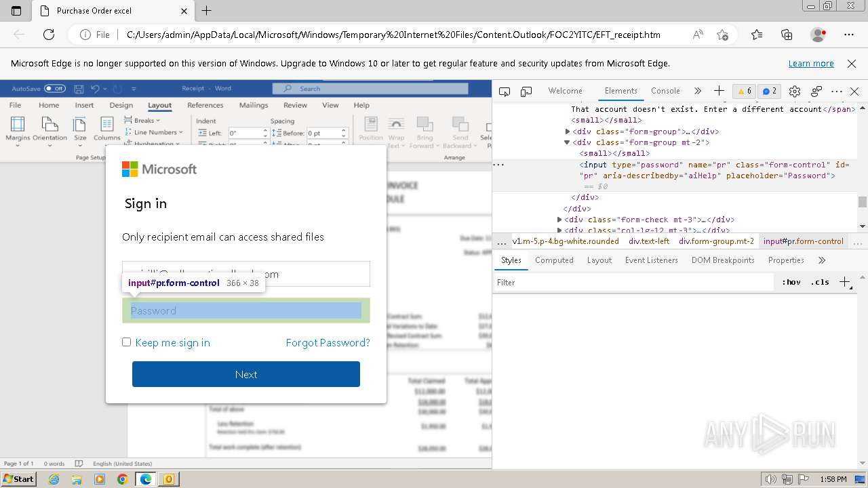Open the 2 info messages counter
868x488 pixels.
(769, 91)
